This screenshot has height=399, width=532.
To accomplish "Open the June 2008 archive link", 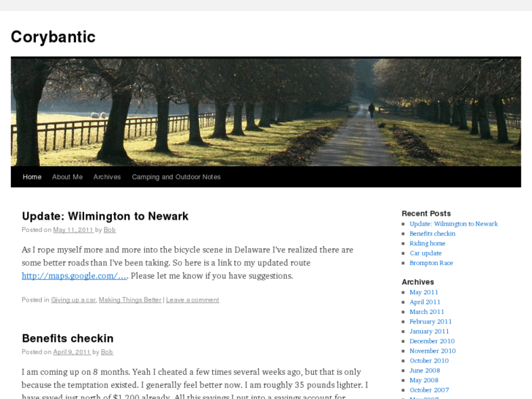I will pos(424,370).
